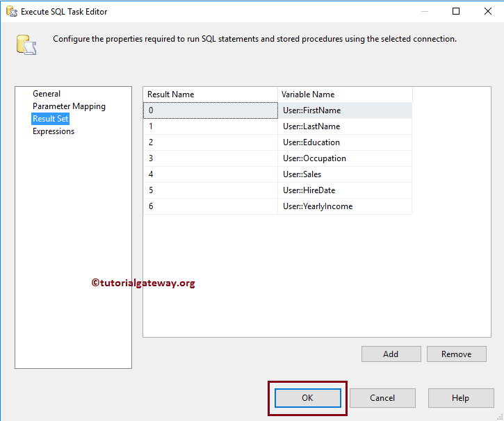Select Result Name cell 1
The image size is (504, 421).
coord(211,126)
